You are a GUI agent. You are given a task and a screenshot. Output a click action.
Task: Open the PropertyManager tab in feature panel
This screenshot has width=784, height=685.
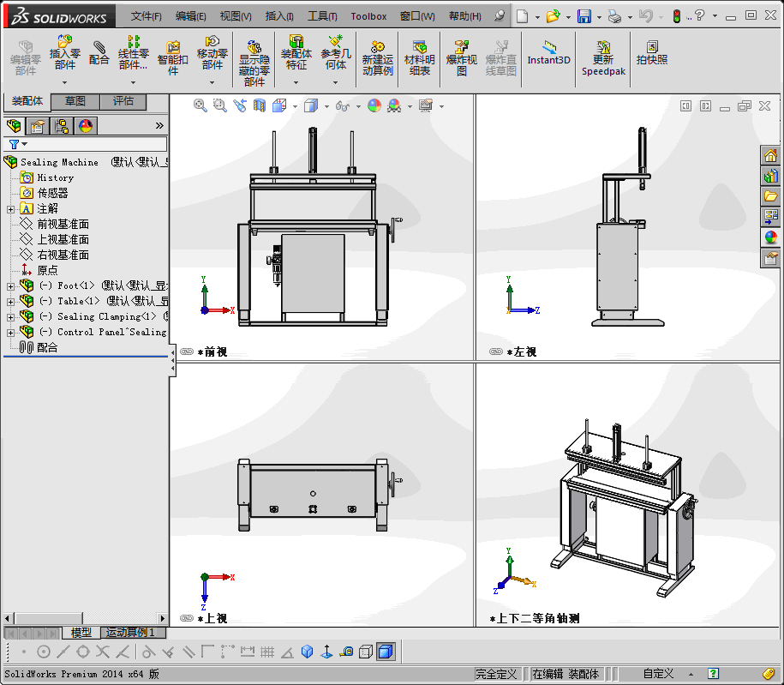tap(37, 127)
